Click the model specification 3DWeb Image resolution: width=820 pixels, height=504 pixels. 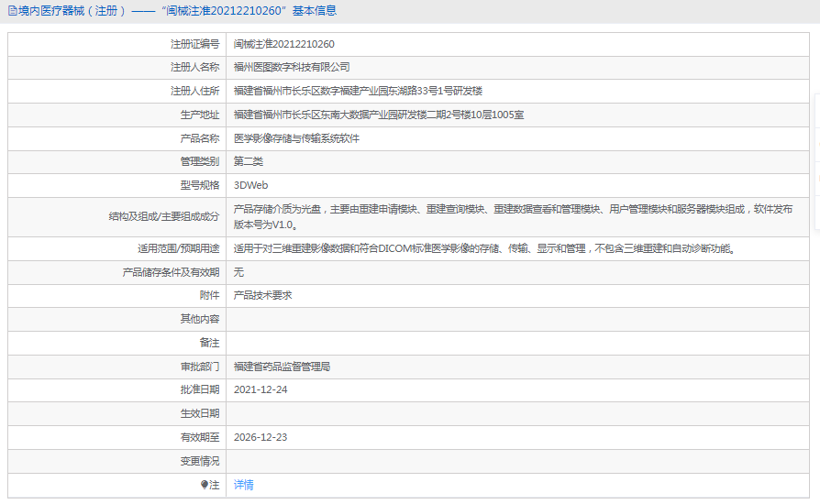[251, 185]
